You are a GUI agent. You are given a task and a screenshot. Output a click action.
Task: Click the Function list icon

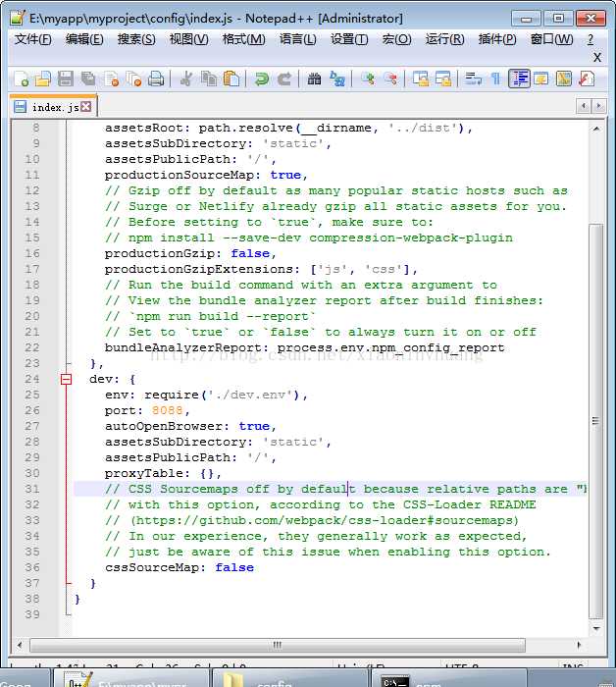587,79
